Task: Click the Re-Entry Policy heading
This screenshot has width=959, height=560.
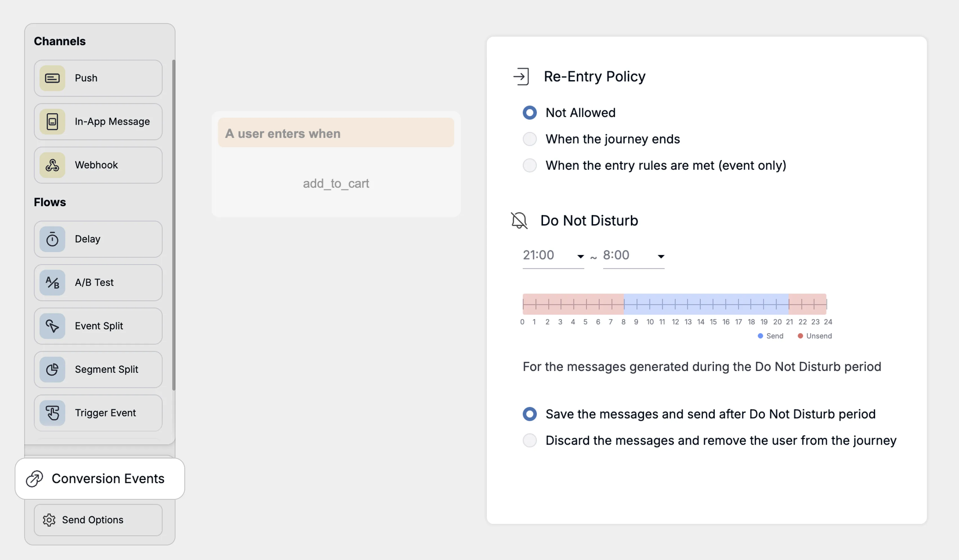Action: coord(594,77)
